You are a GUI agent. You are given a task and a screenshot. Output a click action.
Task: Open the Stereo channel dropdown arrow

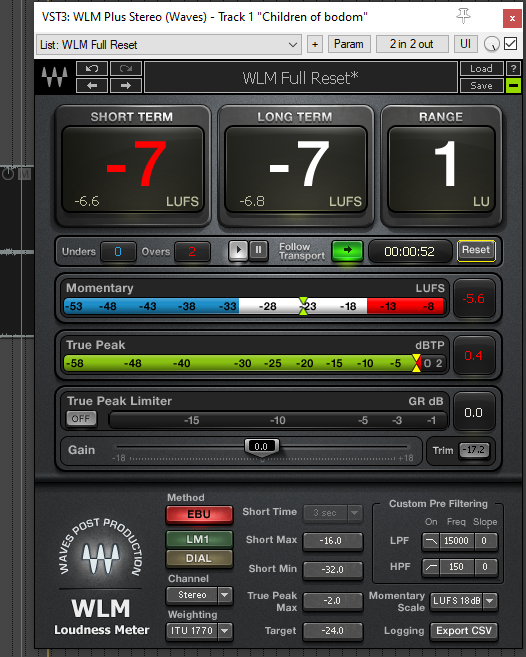(x=225, y=595)
